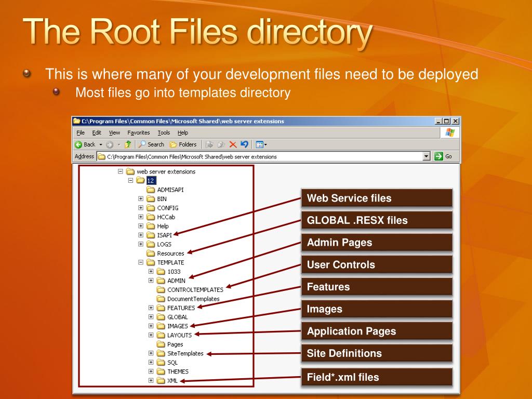532x399 pixels.
Task: Open the Search pane
Action: [151, 144]
